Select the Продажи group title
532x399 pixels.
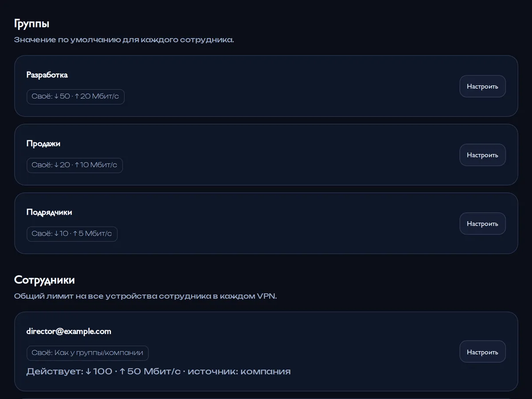[x=43, y=144]
